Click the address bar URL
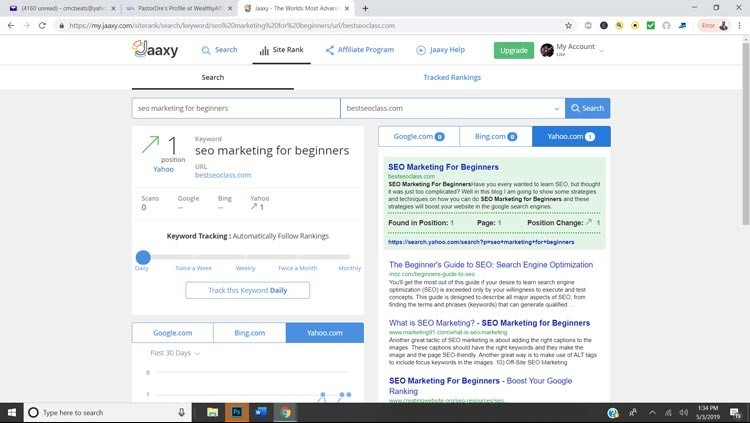The image size is (750, 423). click(232, 25)
